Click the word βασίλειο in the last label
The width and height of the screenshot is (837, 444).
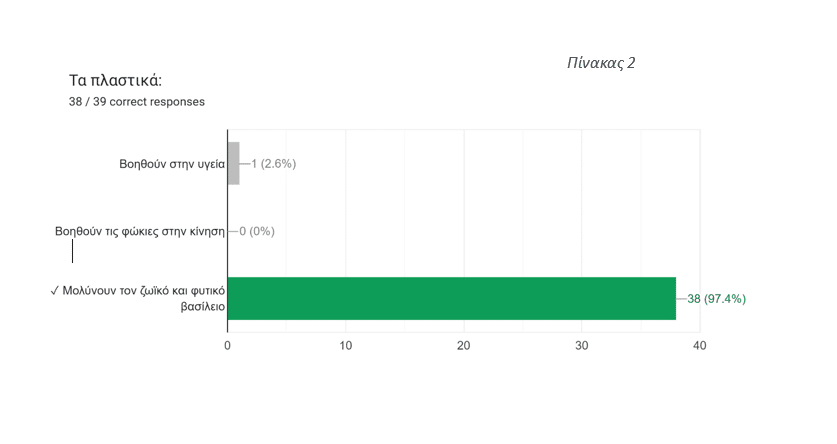click(203, 307)
